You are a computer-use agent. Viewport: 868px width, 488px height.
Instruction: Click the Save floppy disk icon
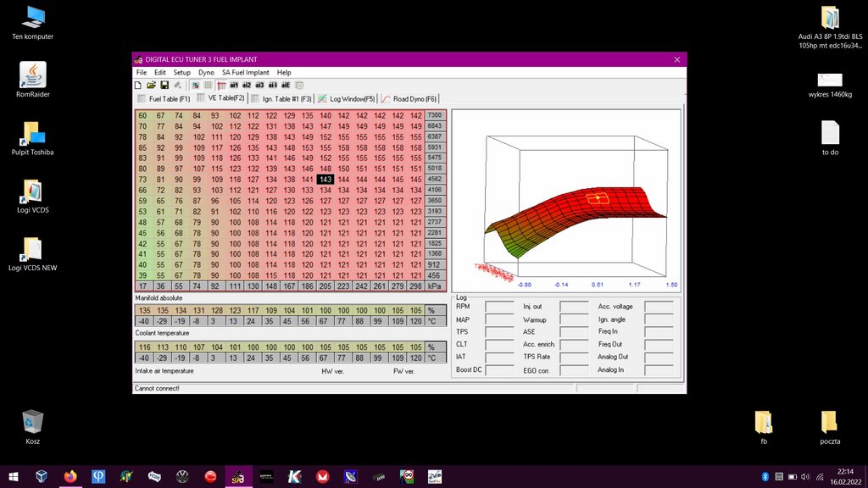pyautogui.click(x=164, y=86)
